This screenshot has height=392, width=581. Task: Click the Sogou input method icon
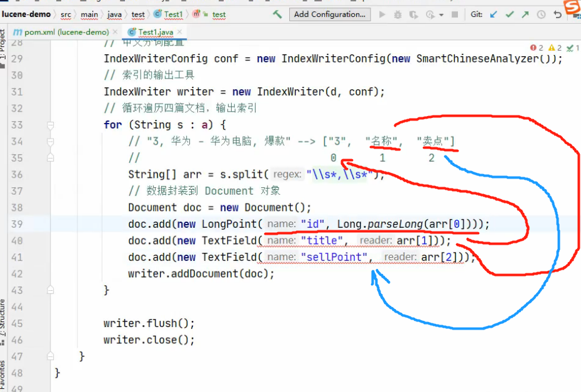[572, 7]
